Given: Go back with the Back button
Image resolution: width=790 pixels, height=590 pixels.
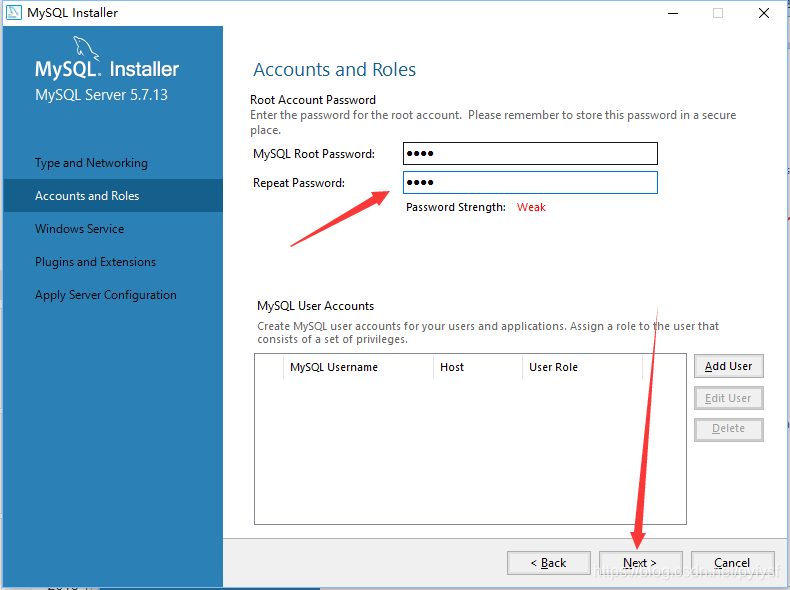Looking at the screenshot, I should tap(549, 563).
